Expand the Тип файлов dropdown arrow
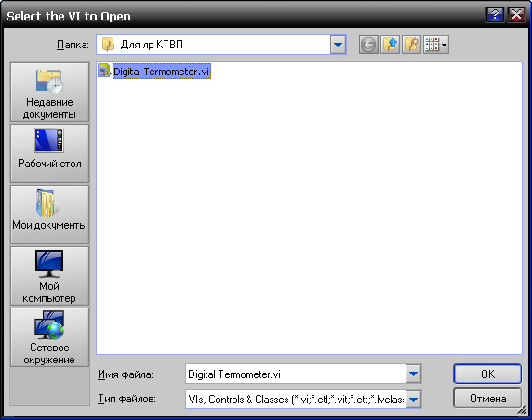 (413, 399)
